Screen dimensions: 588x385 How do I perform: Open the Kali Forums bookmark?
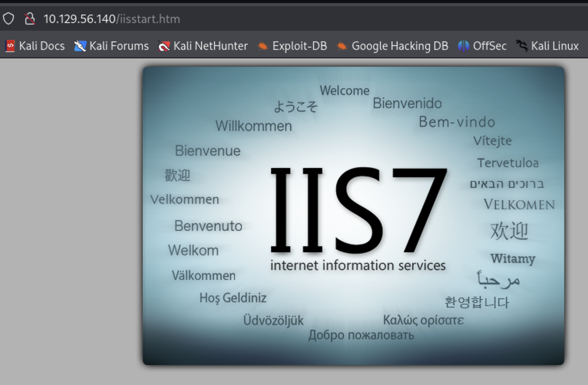[x=111, y=46]
